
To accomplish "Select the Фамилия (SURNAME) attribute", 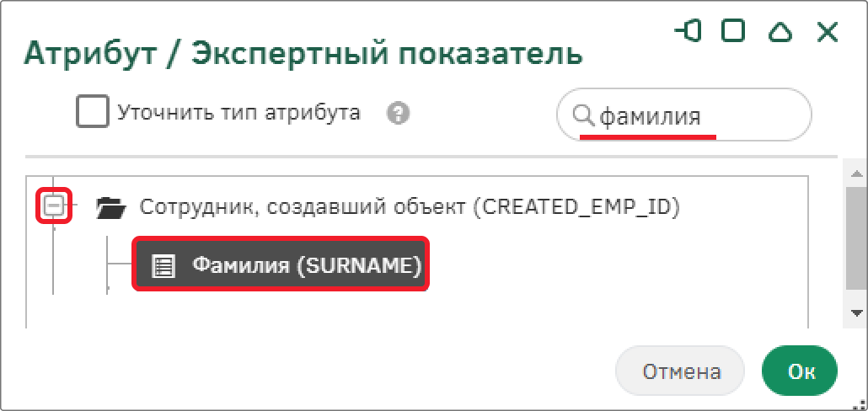I will (280, 264).
